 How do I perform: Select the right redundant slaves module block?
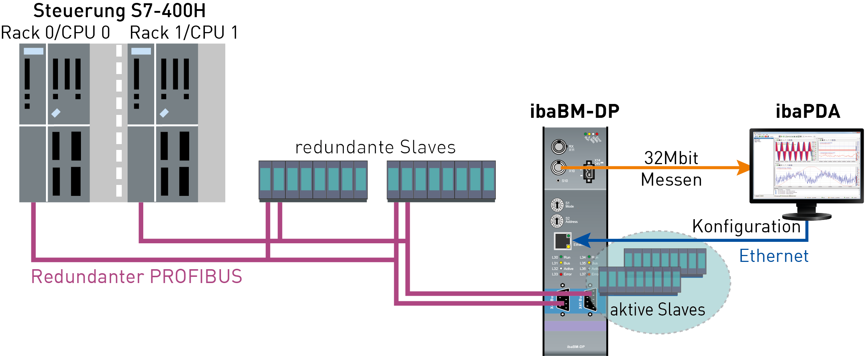(441, 181)
